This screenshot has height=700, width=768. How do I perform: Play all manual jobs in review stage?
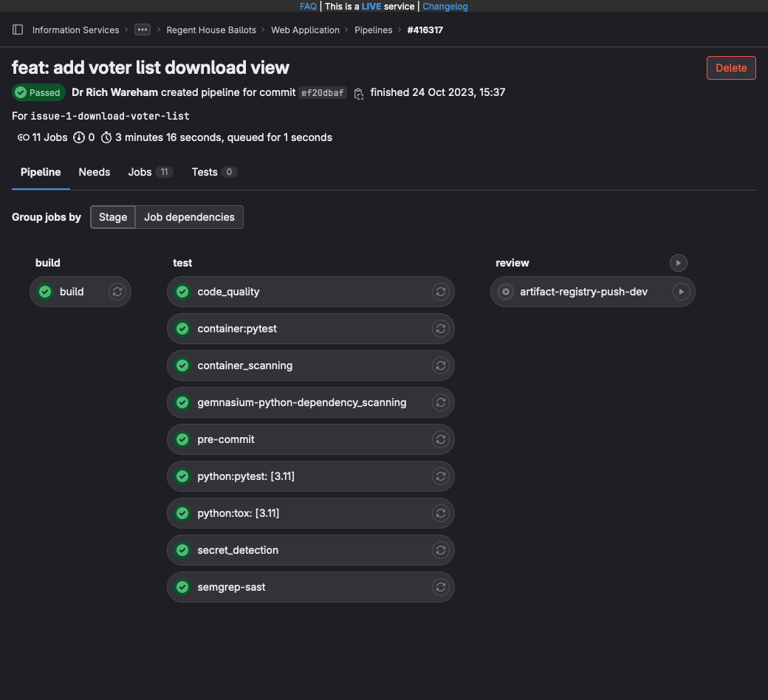click(x=678, y=263)
